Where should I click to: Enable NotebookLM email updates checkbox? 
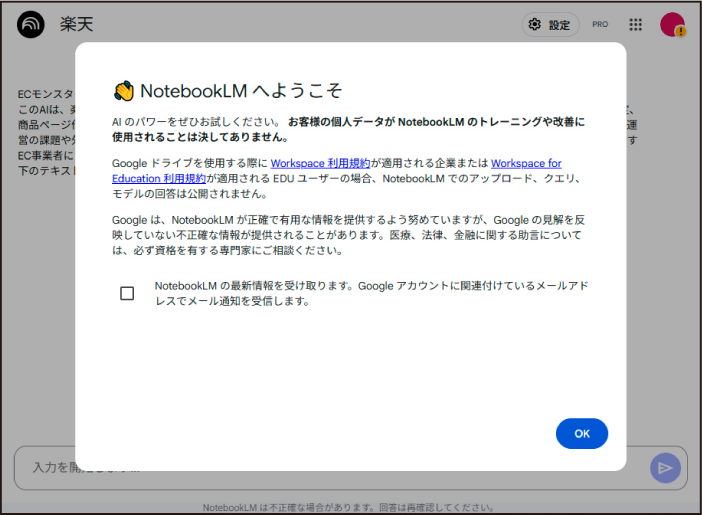127,293
